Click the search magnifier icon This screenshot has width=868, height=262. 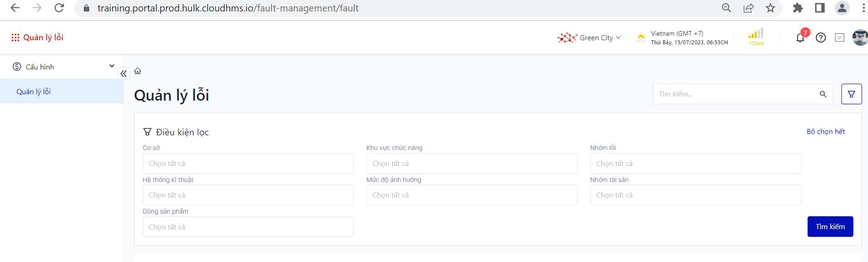[x=823, y=94]
